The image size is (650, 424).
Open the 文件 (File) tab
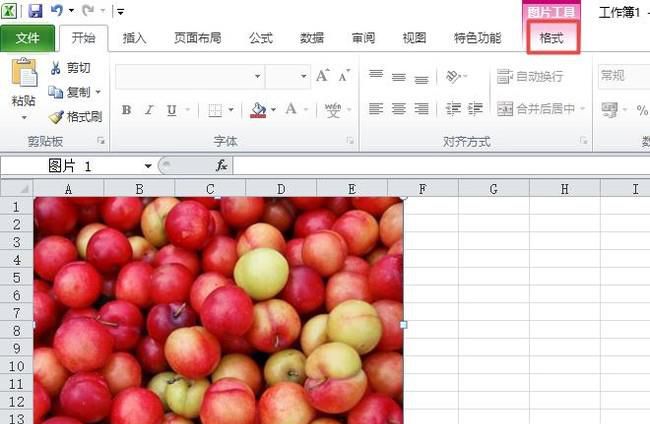point(27,38)
